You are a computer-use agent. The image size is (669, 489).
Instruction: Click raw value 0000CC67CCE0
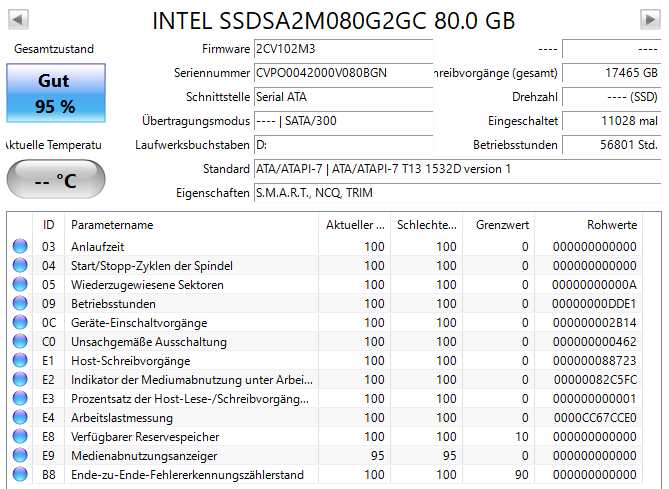coord(596,418)
